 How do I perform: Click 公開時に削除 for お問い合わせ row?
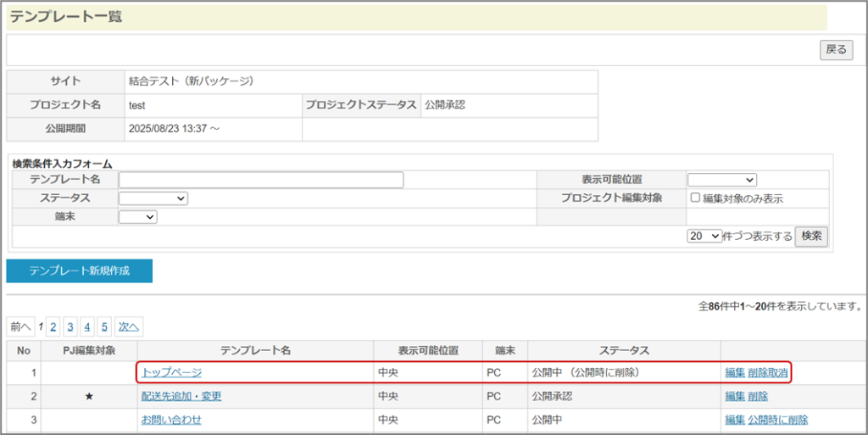778,420
